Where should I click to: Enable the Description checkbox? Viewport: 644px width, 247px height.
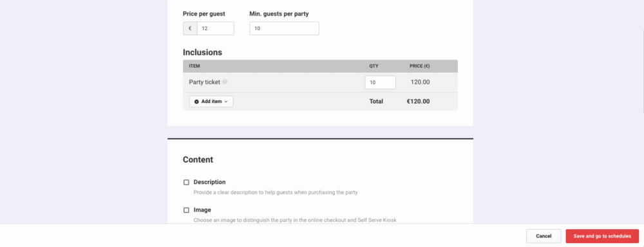coord(186,182)
